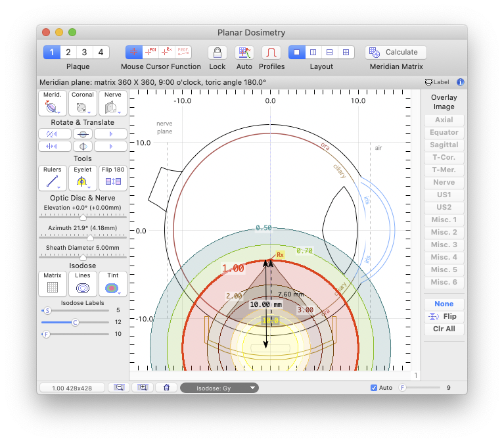Select the Axial overlay image

click(x=444, y=120)
